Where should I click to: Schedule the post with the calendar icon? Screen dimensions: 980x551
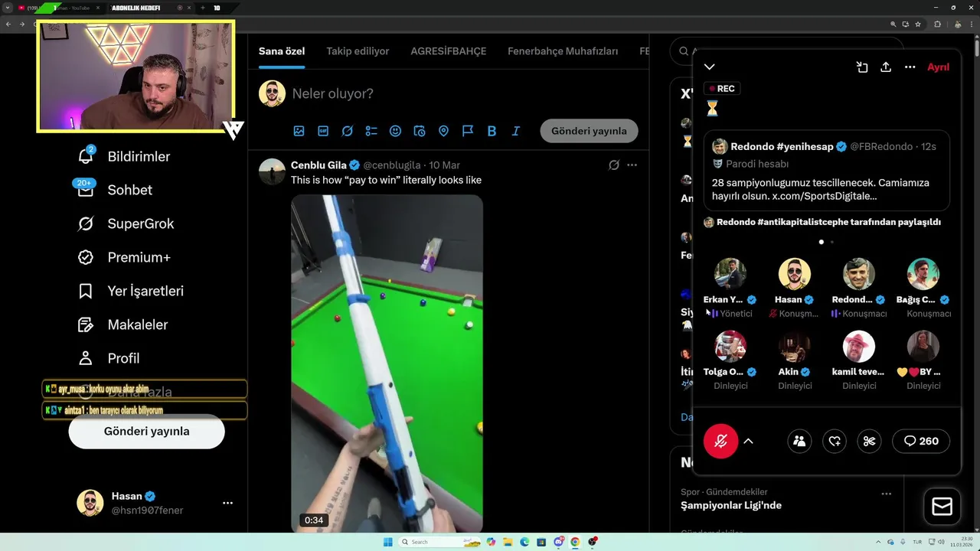point(420,131)
